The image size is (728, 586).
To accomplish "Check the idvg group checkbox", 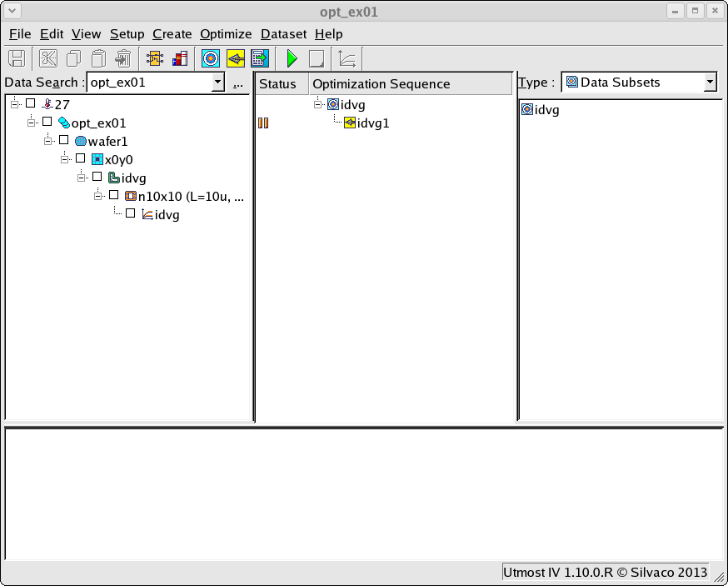I will coord(97,177).
